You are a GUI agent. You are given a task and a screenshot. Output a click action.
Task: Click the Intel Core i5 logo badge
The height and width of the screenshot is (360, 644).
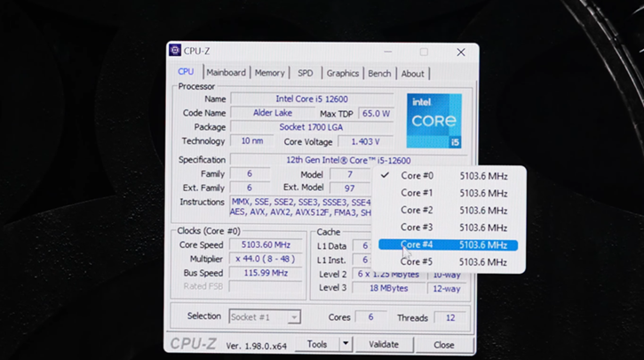(434, 121)
